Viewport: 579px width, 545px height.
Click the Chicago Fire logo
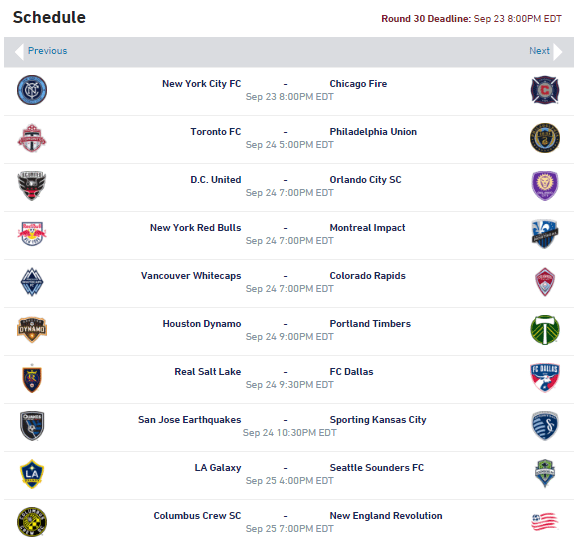coord(545,90)
